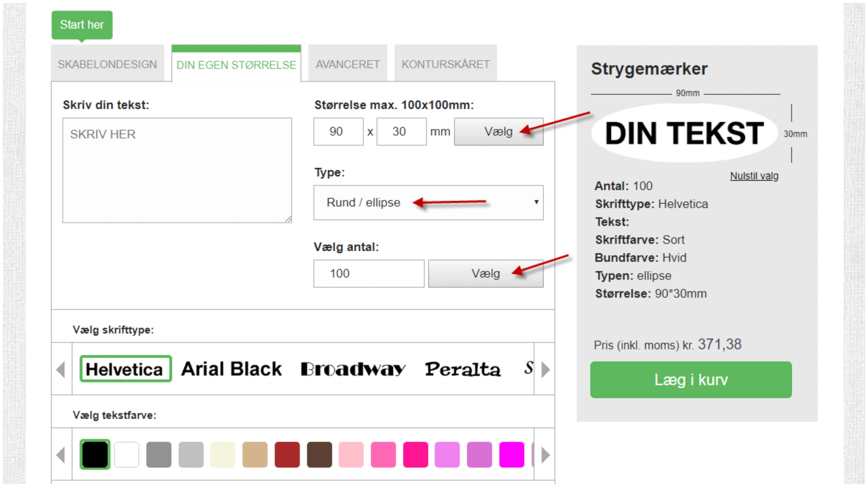
Task: Add to cart with Læg i kurv
Action: point(691,380)
